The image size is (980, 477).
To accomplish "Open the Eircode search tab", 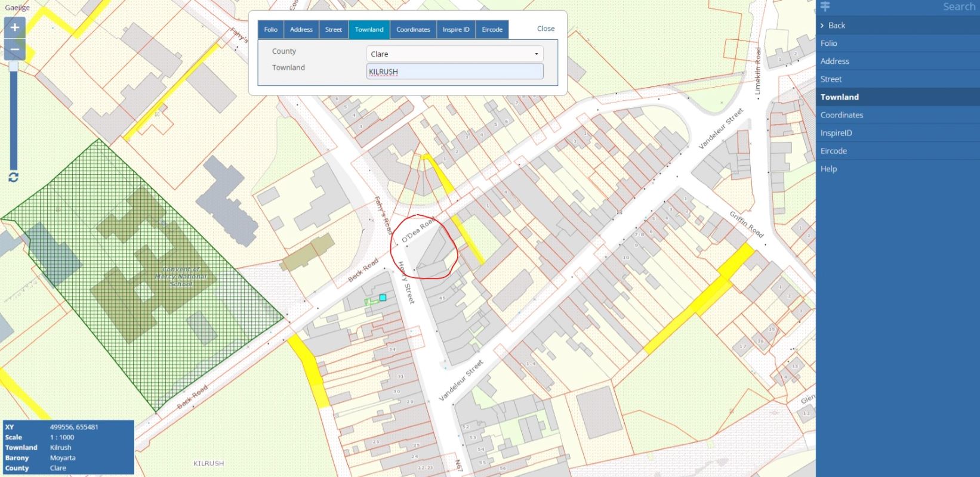I will pos(492,29).
